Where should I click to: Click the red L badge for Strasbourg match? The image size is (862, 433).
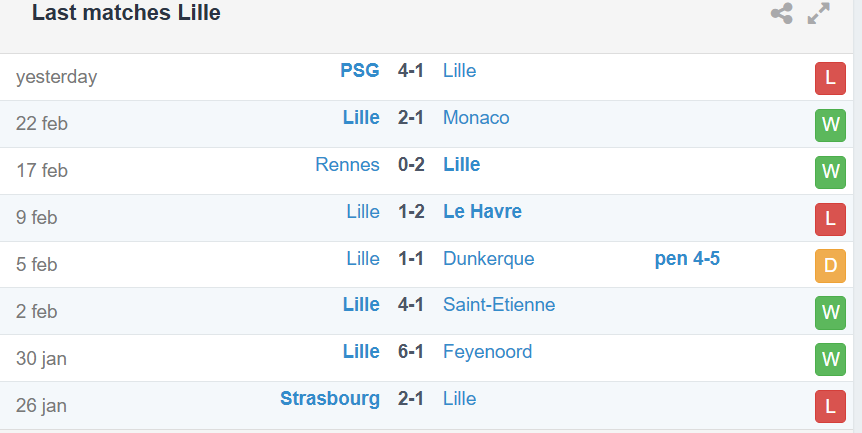pos(830,407)
